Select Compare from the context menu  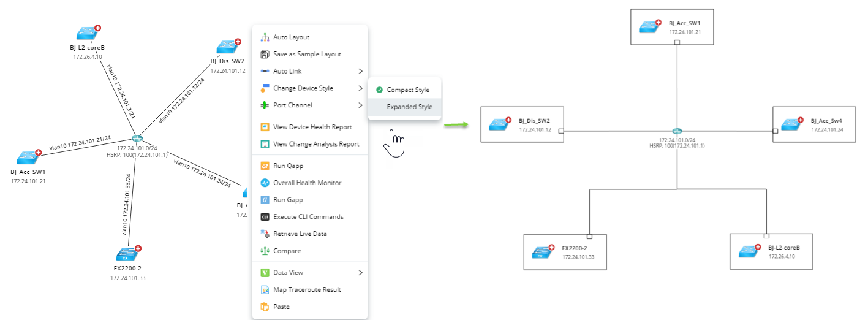[287, 251]
